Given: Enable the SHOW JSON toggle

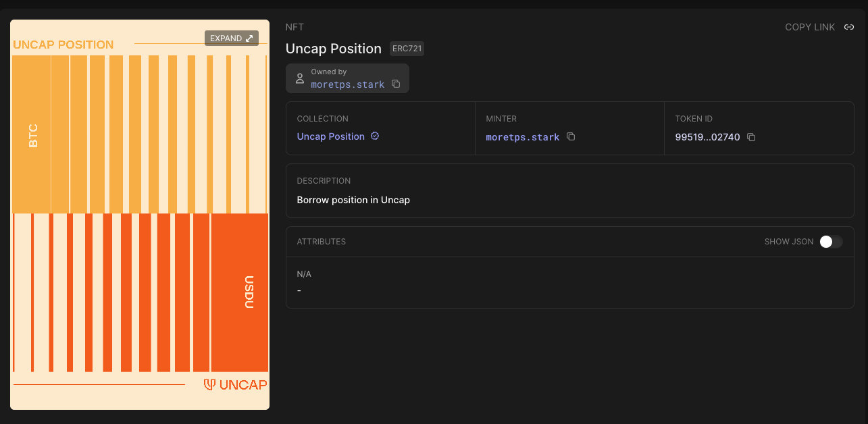Looking at the screenshot, I should 831,241.
